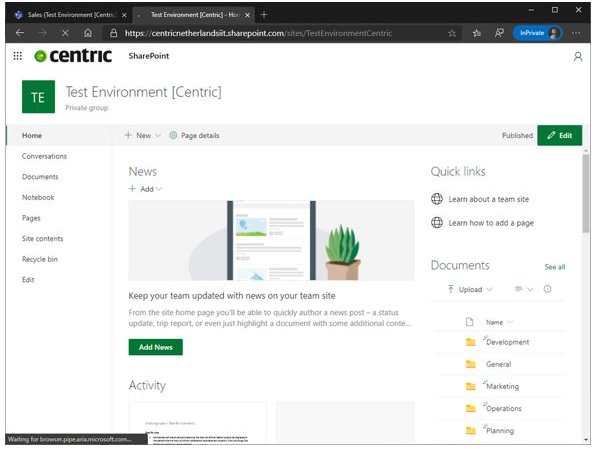Screen dimensions: 597x449
Task: Stop loading the page with the X button
Action: [x=65, y=33]
